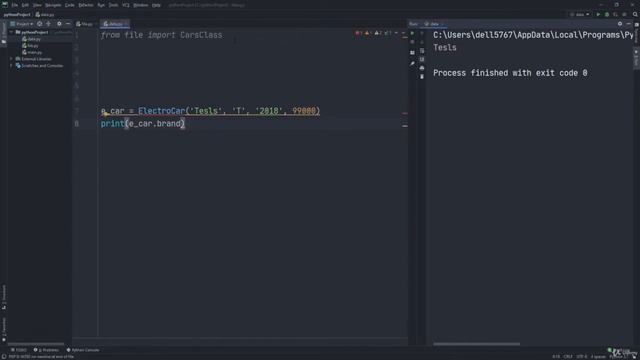The width and height of the screenshot is (640, 360).
Task: Click on 'print' keyword in line 8
Action: tap(112, 124)
